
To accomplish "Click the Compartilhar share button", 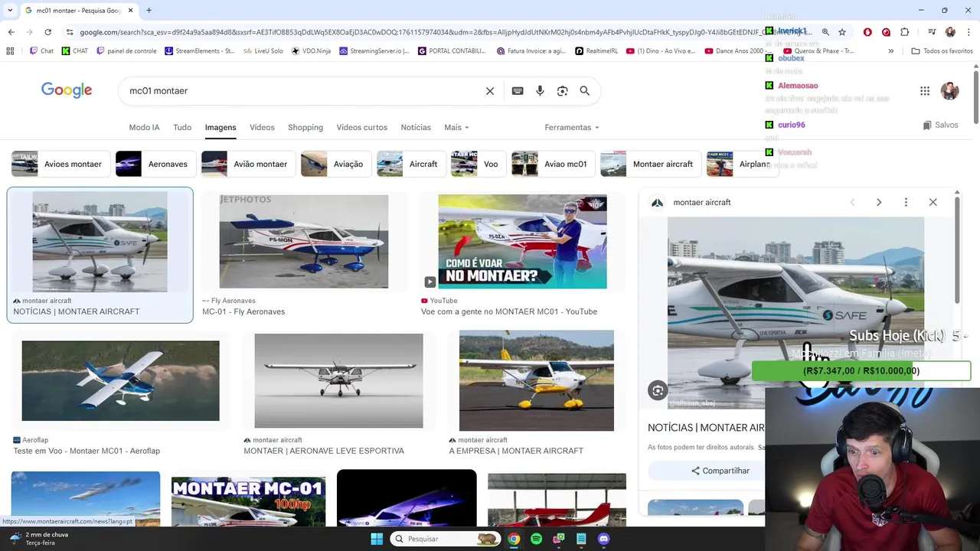I will click(720, 471).
